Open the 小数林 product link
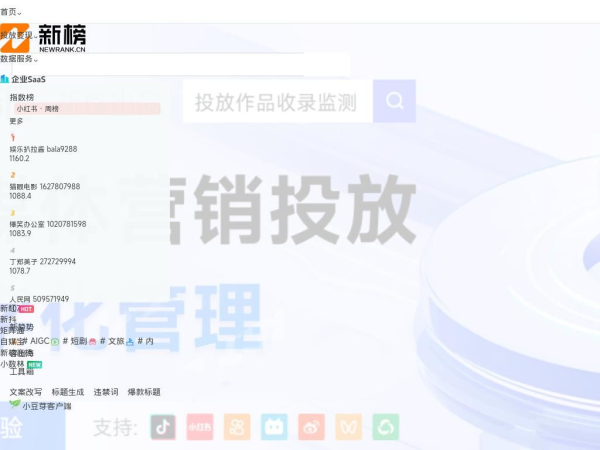 (12, 364)
